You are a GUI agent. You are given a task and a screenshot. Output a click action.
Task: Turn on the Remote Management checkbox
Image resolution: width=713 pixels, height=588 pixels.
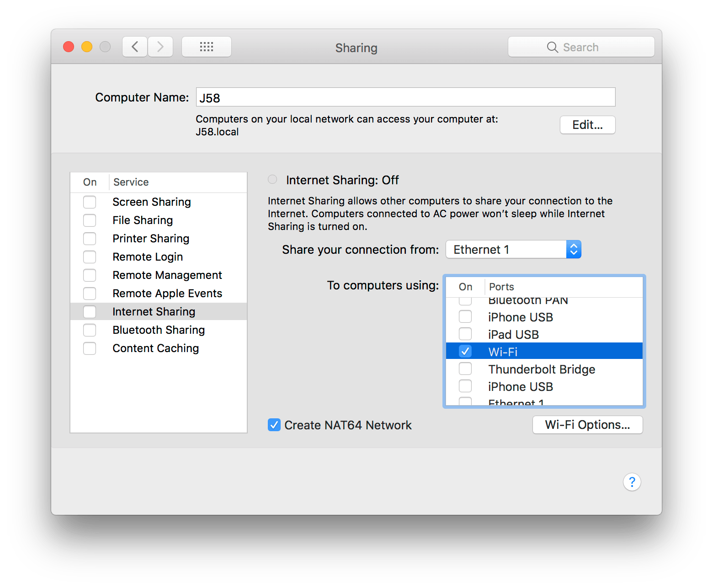tap(90, 275)
